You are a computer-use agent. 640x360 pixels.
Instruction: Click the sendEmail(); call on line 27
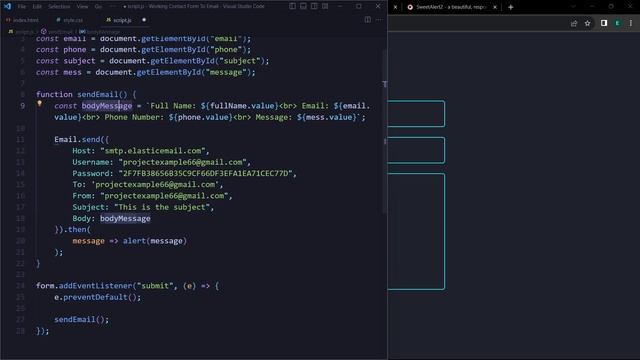tap(82, 320)
